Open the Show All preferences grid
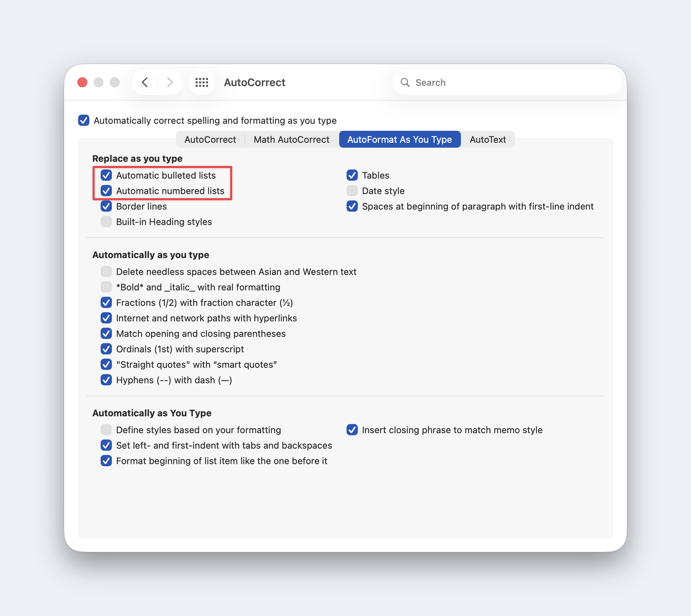Screen dimensions: 691x616 (202, 82)
